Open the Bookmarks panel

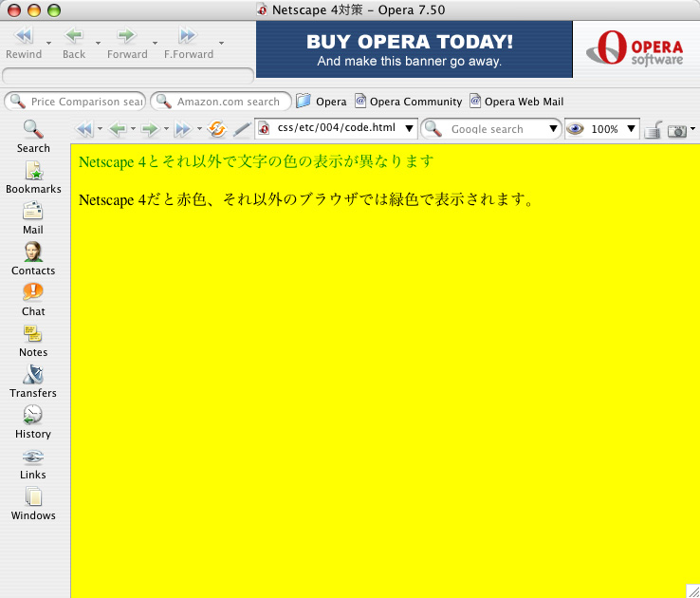pyautogui.click(x=33, y=177)
